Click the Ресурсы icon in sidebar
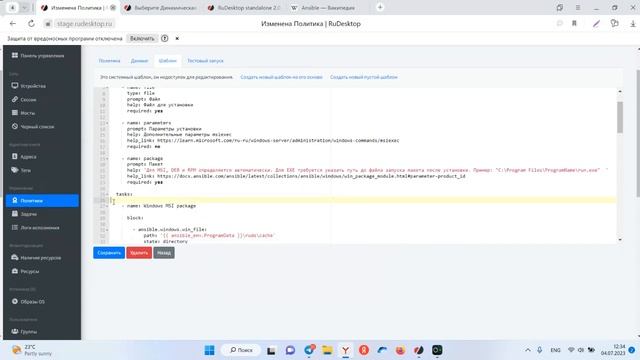The height and width of the screenshot is (360, 640). pos(15,271)
